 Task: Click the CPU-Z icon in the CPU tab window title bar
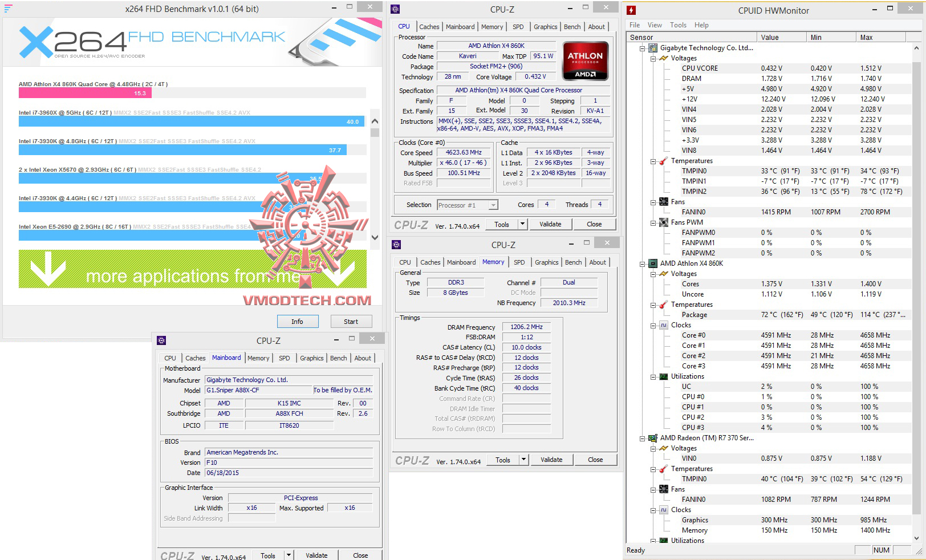click(x=395, y=9)
